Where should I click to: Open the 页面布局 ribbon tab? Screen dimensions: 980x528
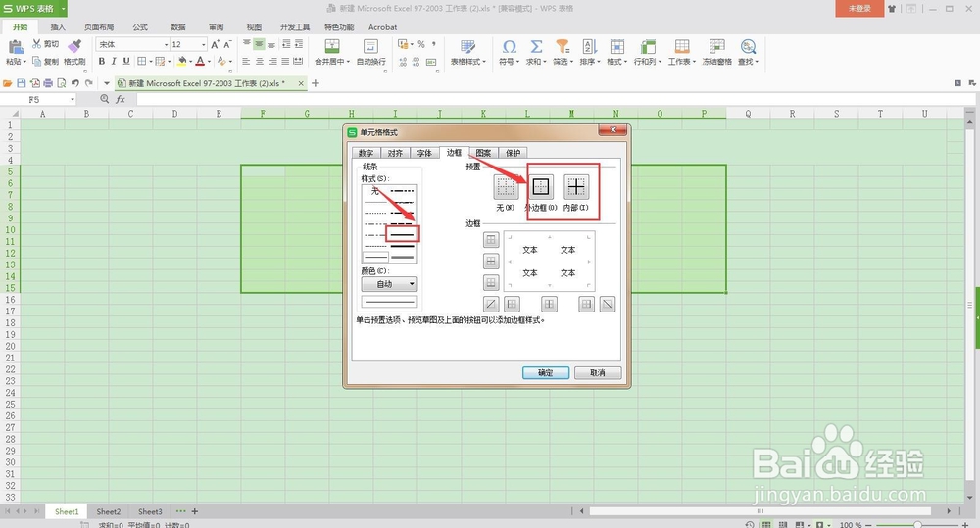(x=99, y=27)
